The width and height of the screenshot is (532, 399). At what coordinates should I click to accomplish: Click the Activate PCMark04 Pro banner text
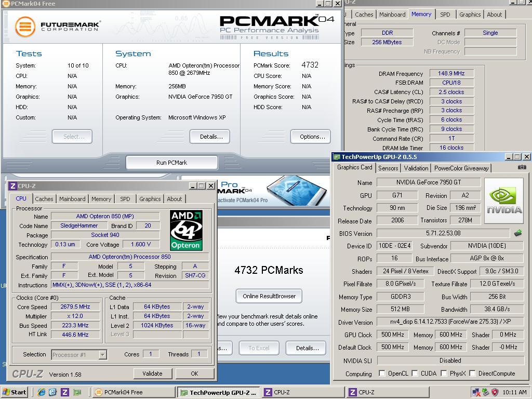243,200
